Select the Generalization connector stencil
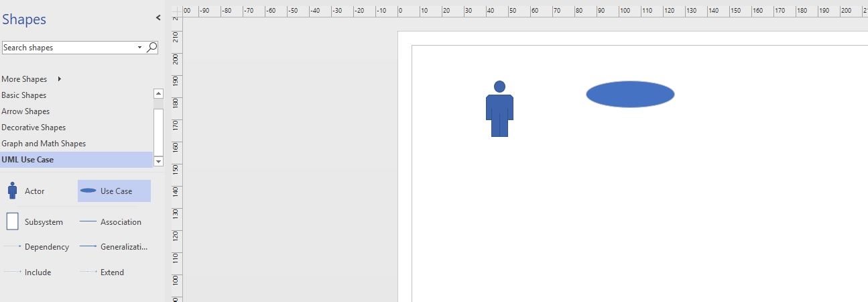The image size is (868, 302). tap(88, 246)
